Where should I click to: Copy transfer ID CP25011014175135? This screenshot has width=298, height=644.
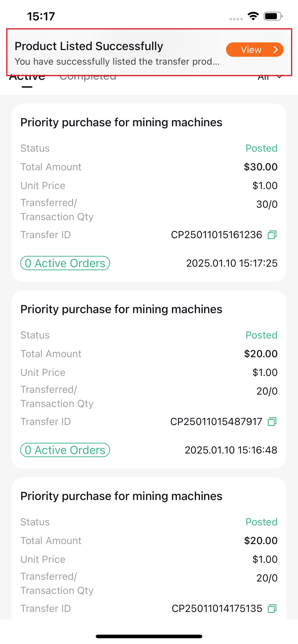(x=272, y=609)
